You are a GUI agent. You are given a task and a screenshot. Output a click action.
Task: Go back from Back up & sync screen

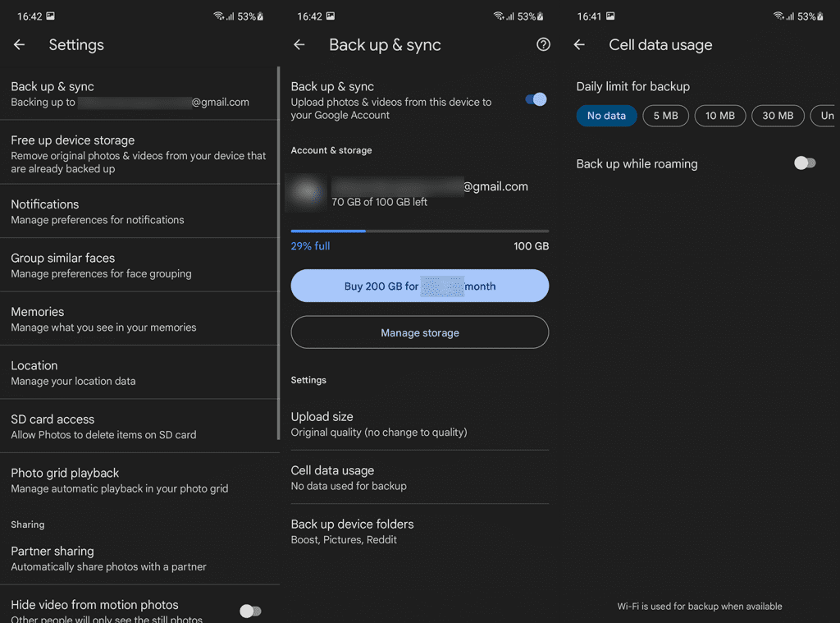tap(299, 45)
